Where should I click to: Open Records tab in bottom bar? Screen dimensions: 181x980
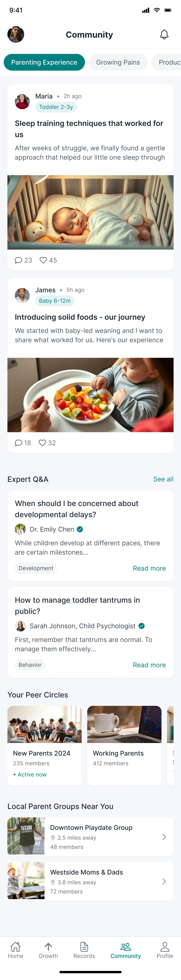coord(84,950)
